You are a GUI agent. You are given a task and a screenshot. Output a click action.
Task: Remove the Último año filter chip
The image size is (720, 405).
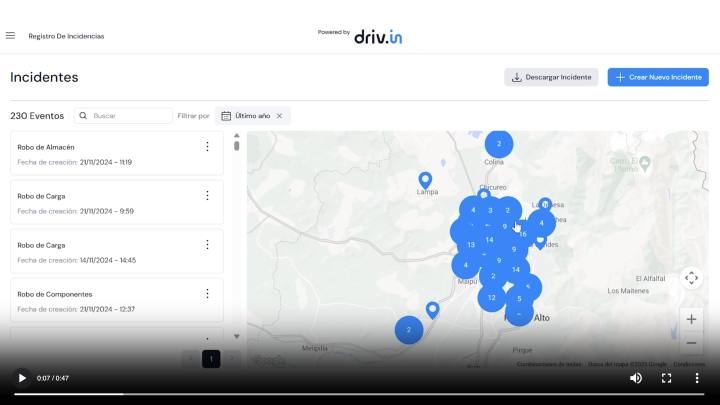point(280,116)
